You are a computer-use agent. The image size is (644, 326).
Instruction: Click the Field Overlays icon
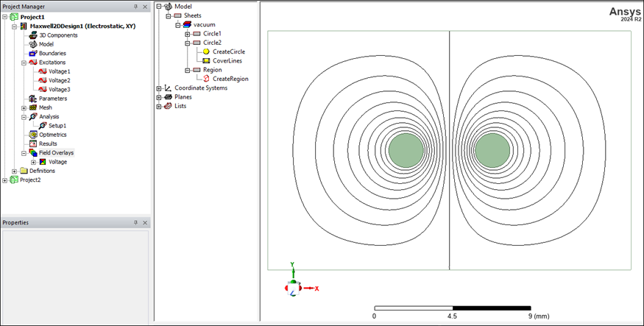tap(33, 153)
